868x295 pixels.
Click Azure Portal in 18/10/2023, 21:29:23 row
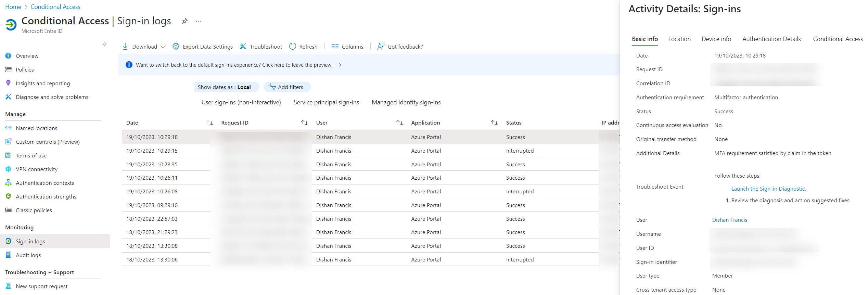(x=426, y=232)
